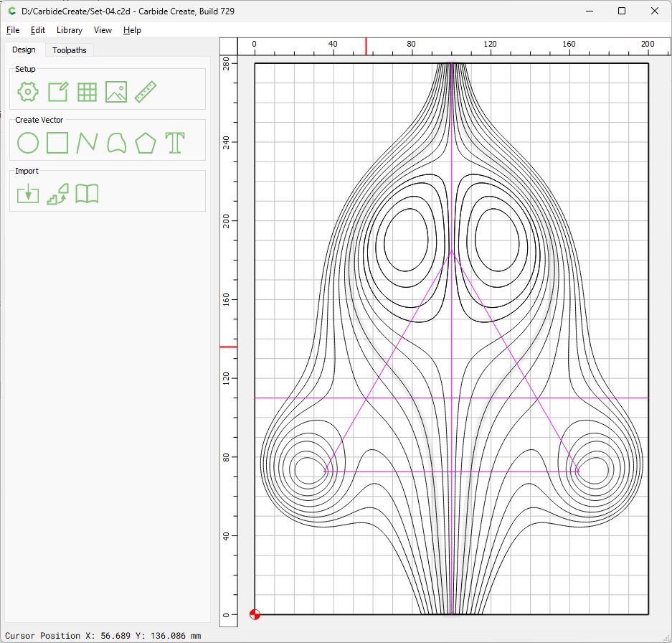Select the Edit Background tool icon
The height and width of the screenshot is (643, 672).
57,92
